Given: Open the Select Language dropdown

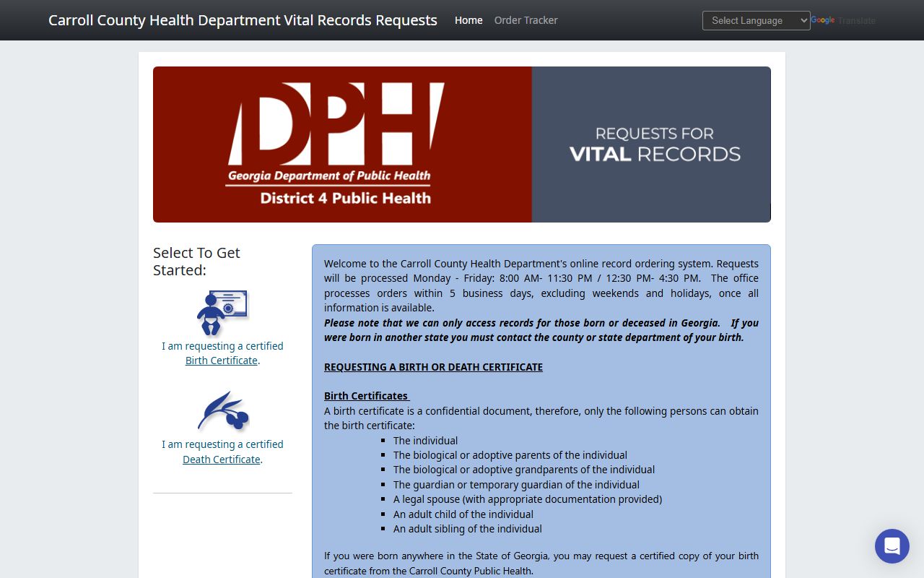Looking at the screenshot, I should (757, 20).
